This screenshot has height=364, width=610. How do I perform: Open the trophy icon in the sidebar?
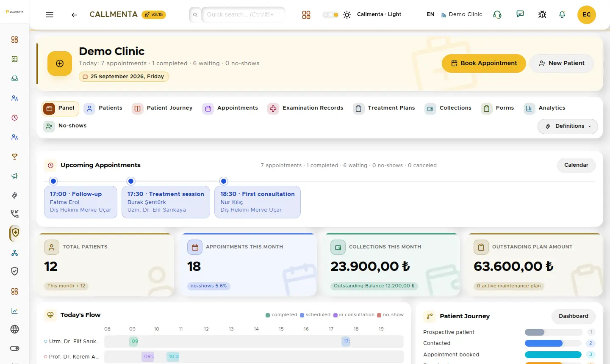[15, 157]
